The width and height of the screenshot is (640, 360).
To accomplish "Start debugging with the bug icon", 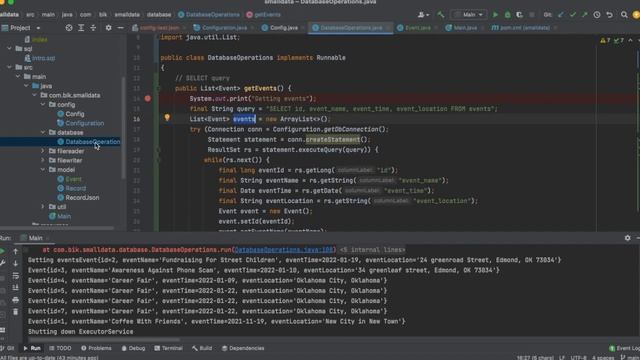I will click(507, 15).
